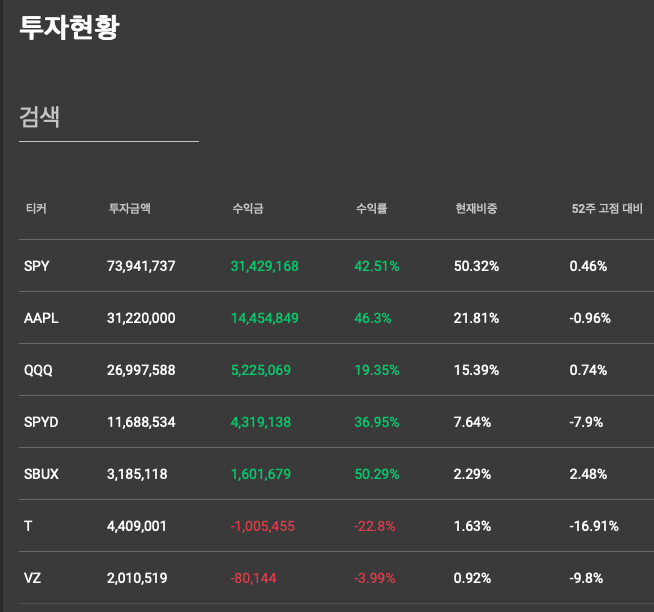Click the 2,010,519 investment amount
This screenshot has height=612, width=654.
click(137, 578)
